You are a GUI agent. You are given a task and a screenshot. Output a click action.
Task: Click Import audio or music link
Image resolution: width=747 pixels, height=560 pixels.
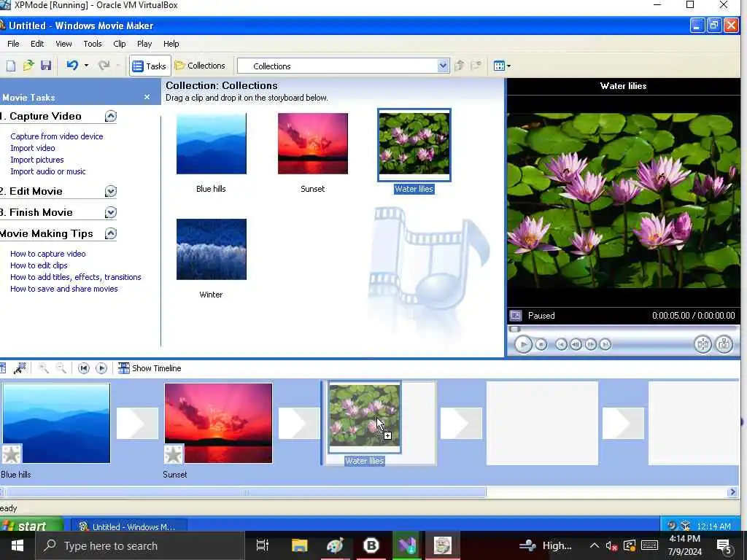pos(48,171)
